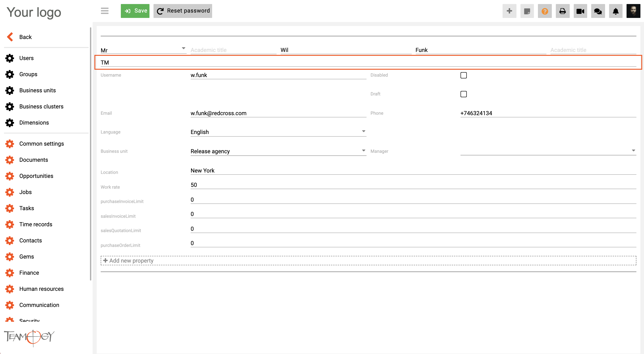Click the salesInvoiceLimit field

click(413, 214)
